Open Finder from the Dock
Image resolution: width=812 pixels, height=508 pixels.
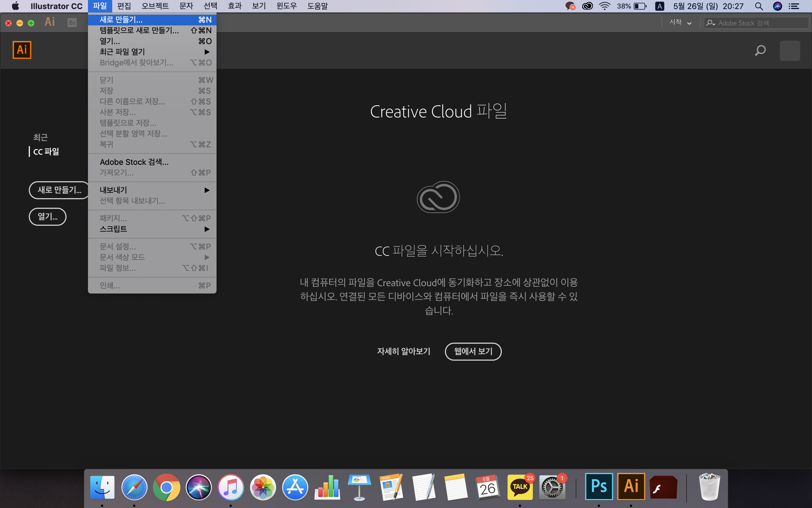[102, 487]
